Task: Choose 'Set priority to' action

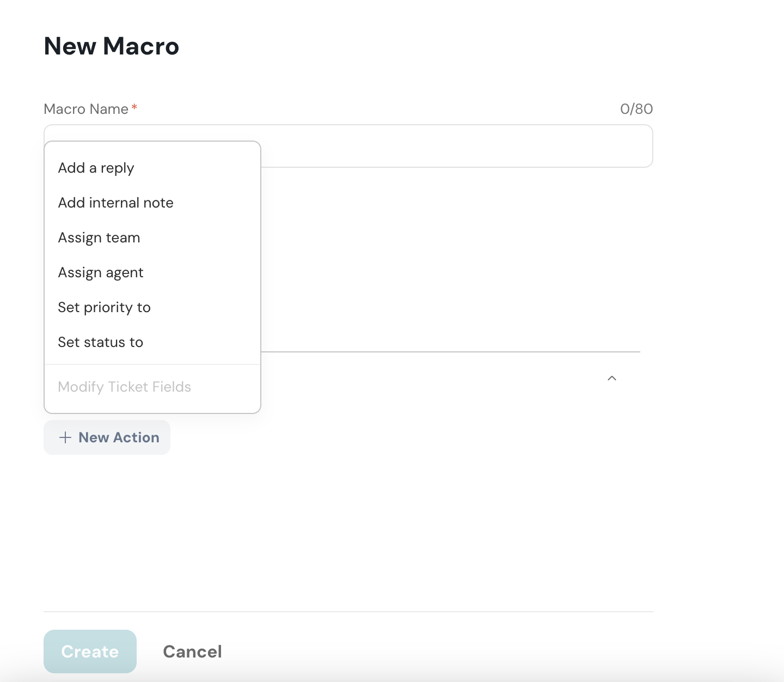Action: 104,307
